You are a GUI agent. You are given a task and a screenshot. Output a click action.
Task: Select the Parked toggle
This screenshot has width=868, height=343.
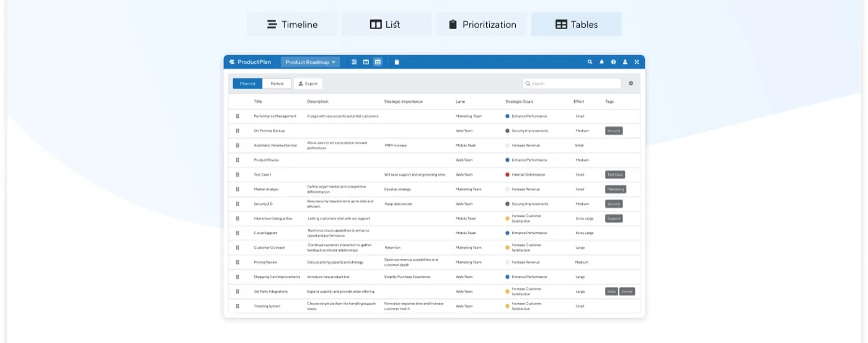[277, 84]
